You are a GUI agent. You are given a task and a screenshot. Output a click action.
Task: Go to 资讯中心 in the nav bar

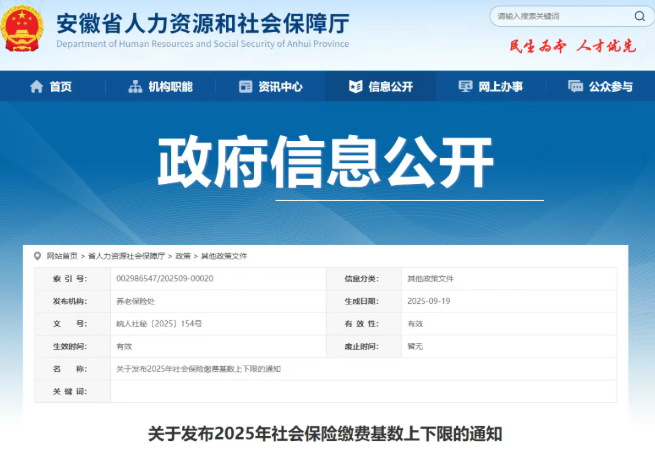[x=280, y=87]
